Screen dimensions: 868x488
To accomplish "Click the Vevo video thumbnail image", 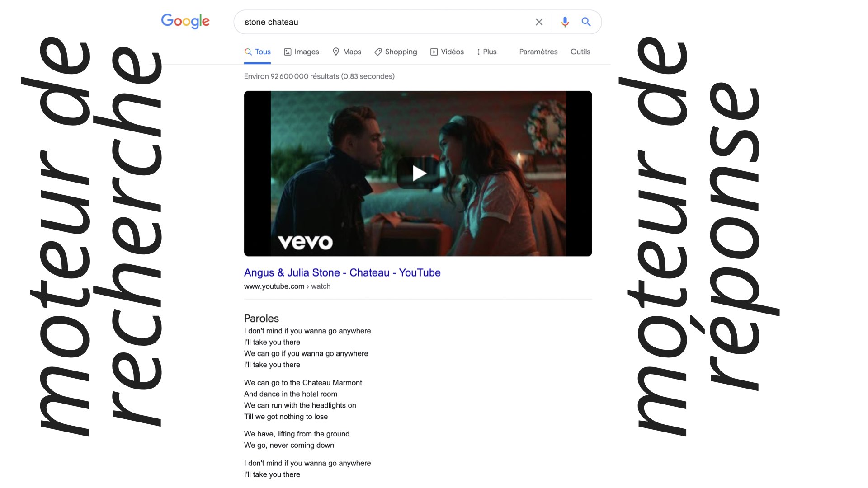I will tap(418, 174).
